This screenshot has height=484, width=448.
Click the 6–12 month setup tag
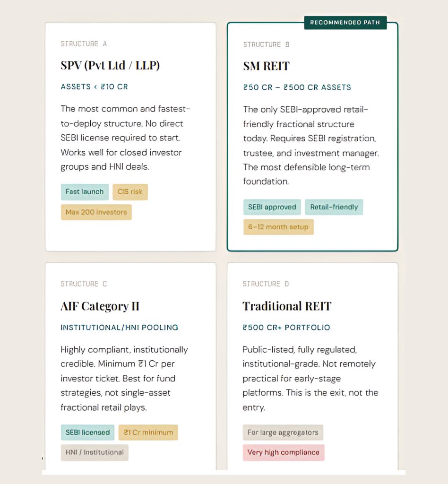tap(278, 227)
